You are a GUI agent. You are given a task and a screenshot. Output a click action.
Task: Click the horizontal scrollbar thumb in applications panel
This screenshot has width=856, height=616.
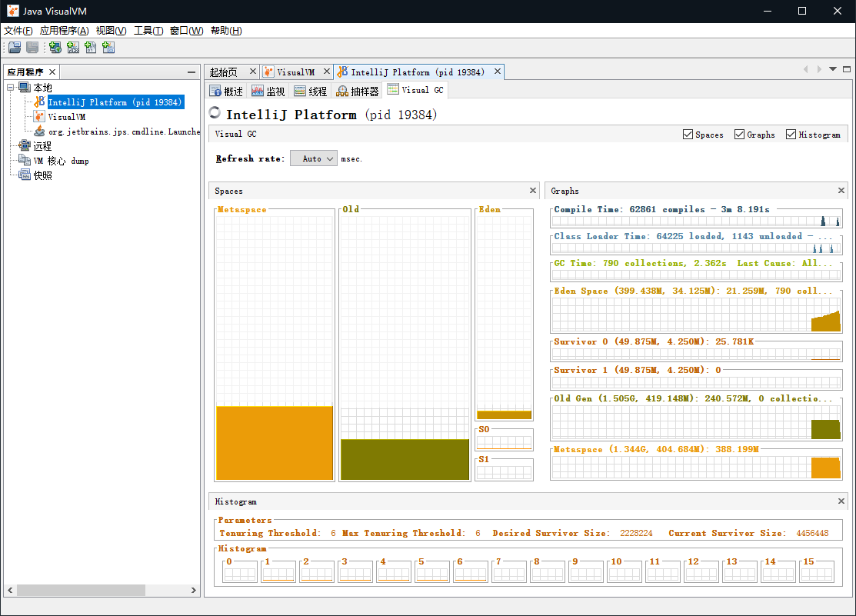(x=81, y=590)
